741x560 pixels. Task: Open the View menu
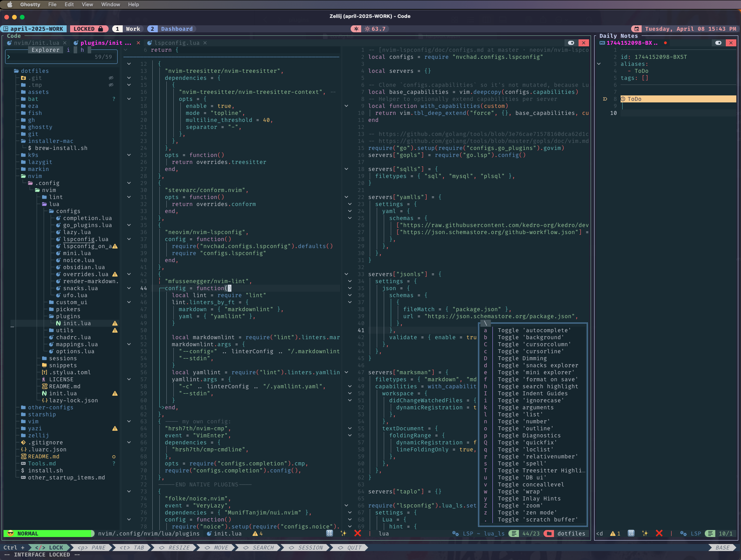pos(87,4)
